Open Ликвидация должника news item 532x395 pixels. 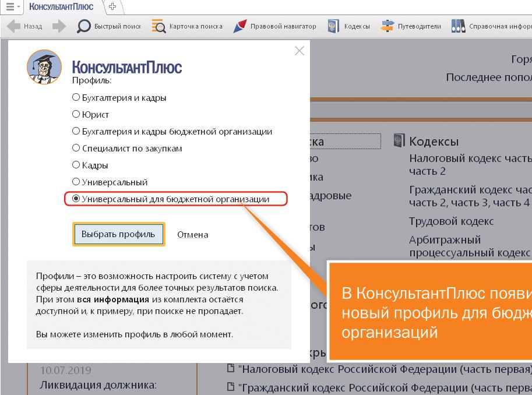(98, 385)
